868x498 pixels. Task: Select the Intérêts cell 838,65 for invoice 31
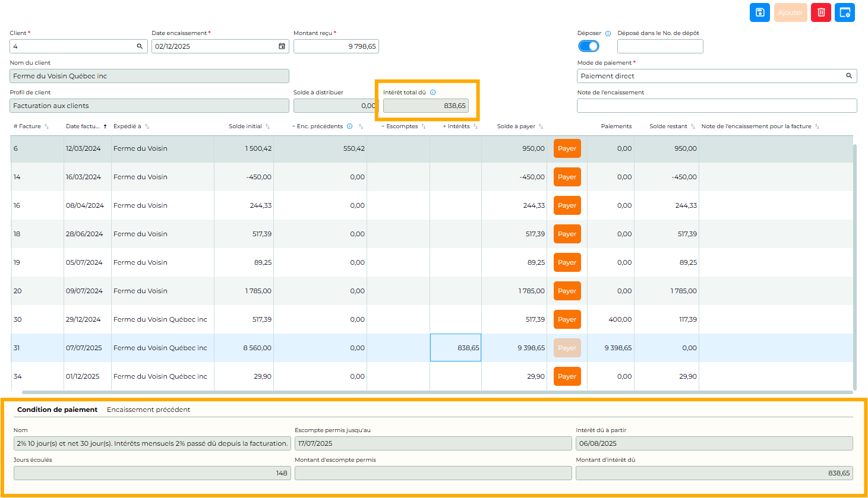pyautogui.click(x=456, y=348)
